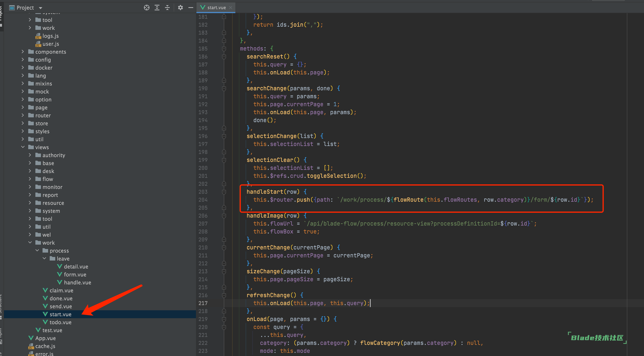The height and width of the screenshot is (356, 644).
Task: Click fold end marker at line 218
Action: click(x=224, y=311)
